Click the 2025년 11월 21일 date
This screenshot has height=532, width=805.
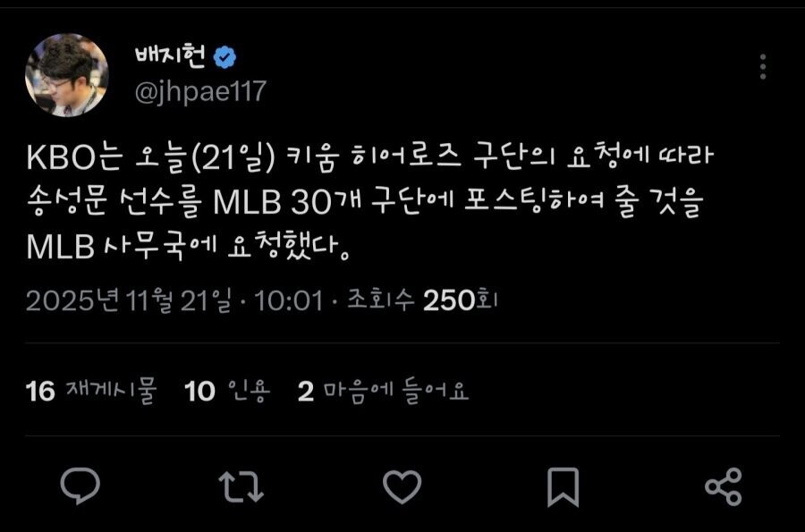[x=128, y=300]
